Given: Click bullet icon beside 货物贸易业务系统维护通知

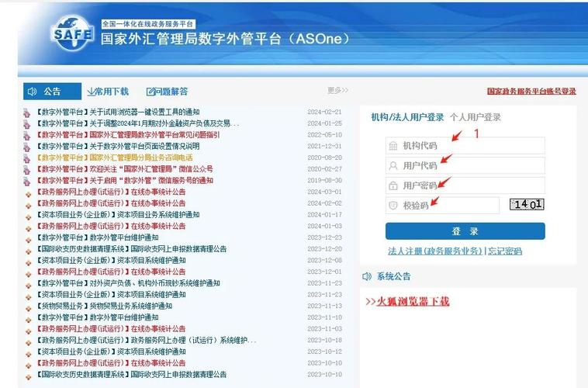Looking at the screenshot, I should 28,308.
